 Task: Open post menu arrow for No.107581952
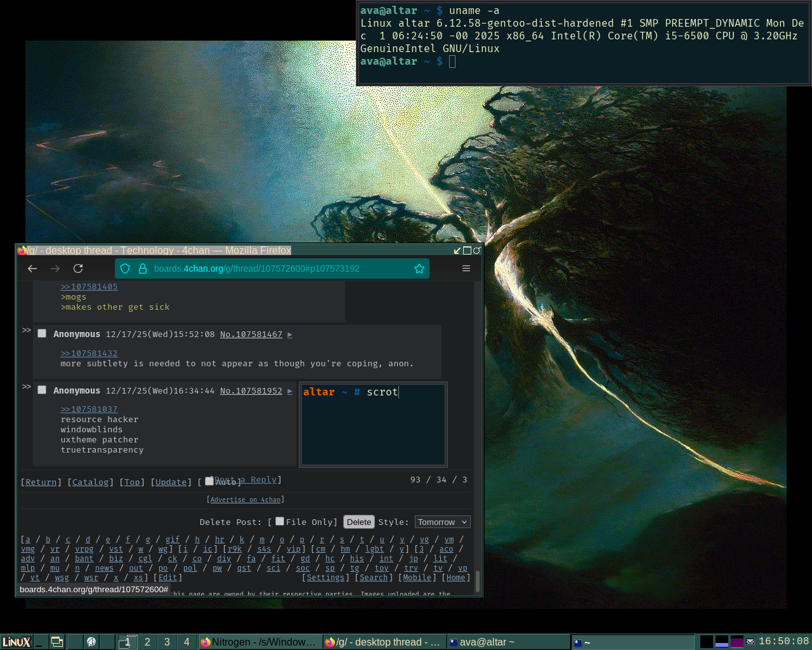click(x=290, y=391)
